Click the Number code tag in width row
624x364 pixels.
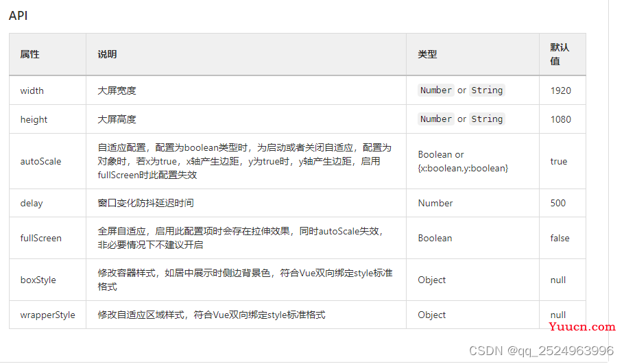[x=435, y=90]
